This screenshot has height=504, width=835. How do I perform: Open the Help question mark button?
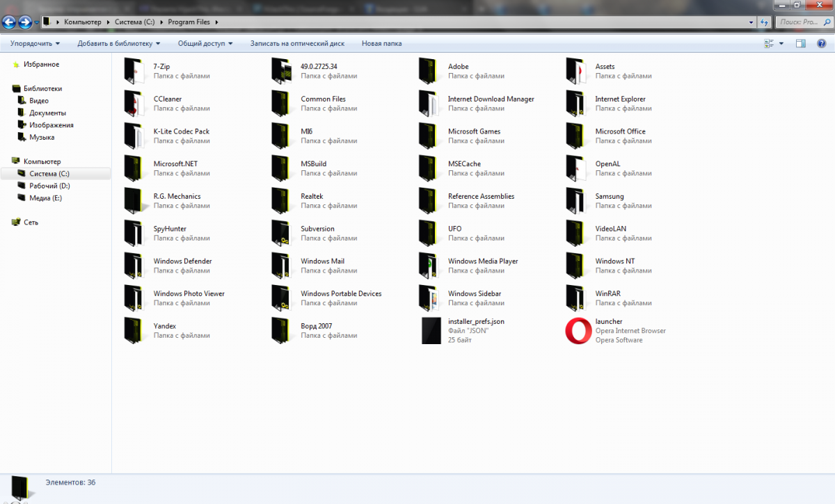point(822,43)
